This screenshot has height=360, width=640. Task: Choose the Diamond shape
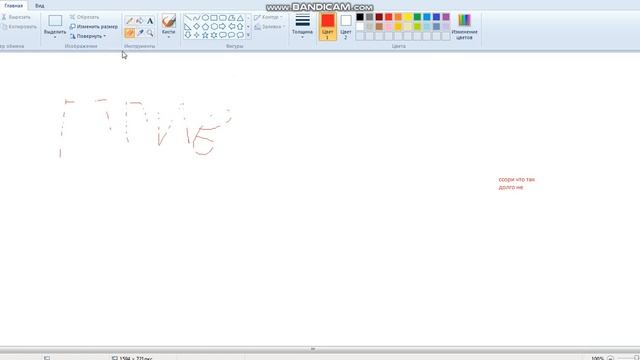(x=197, y=27)
